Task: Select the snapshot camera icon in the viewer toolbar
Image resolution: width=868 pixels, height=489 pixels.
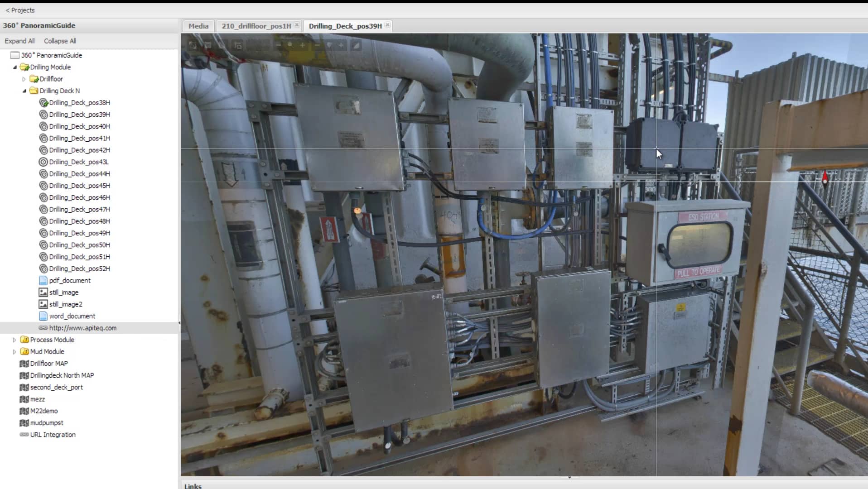Action: (x=193, y=45)
